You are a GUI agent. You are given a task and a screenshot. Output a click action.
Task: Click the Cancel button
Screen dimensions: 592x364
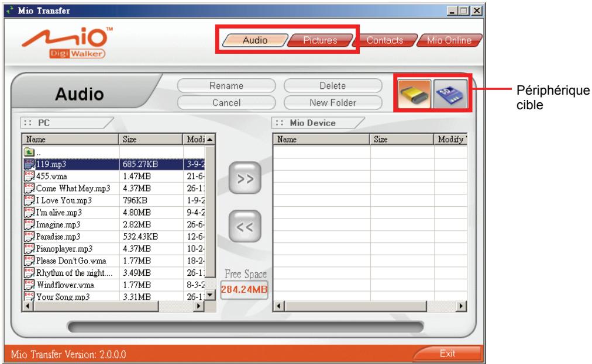pyautogui.click(x=226, y=103)
